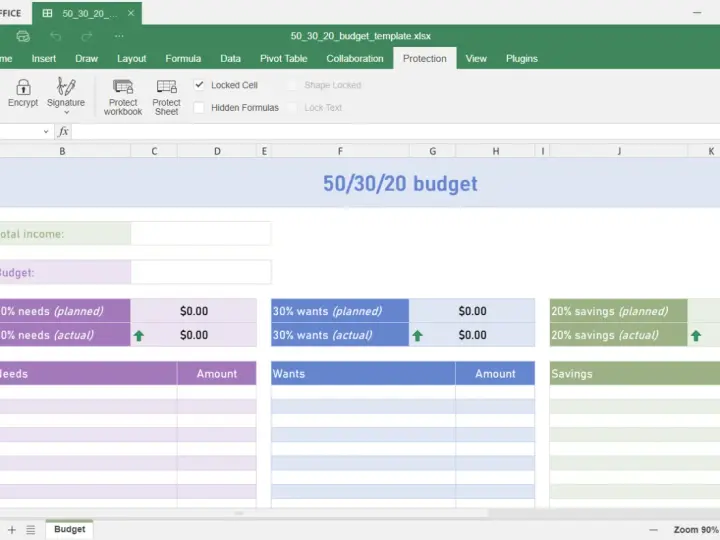Enable the Hidden Formulas checkbox
The width and height of the screenshot is (720, 540).
pyautogui.click(x=199, y=107)
